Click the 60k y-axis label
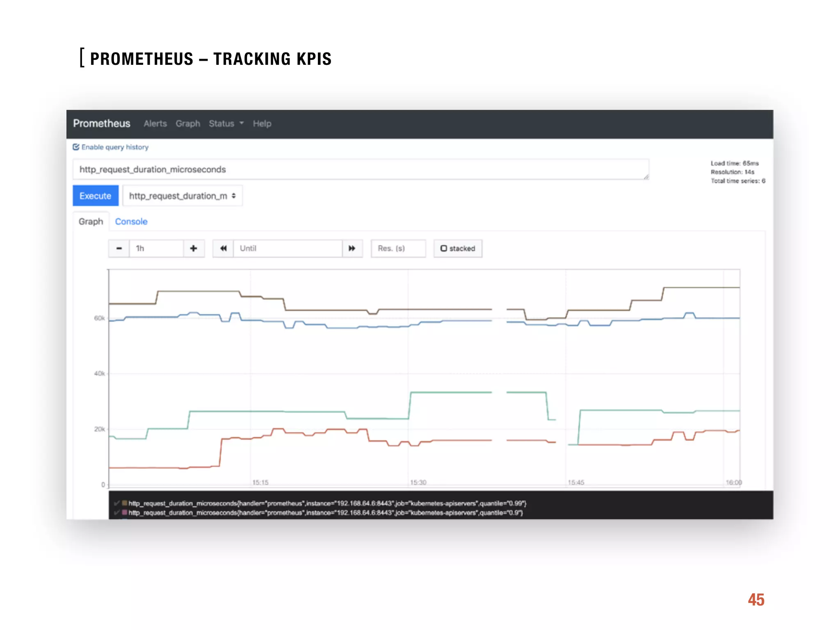Image resolution: width=840 pixels, height=630 pixels. point(99,318)
